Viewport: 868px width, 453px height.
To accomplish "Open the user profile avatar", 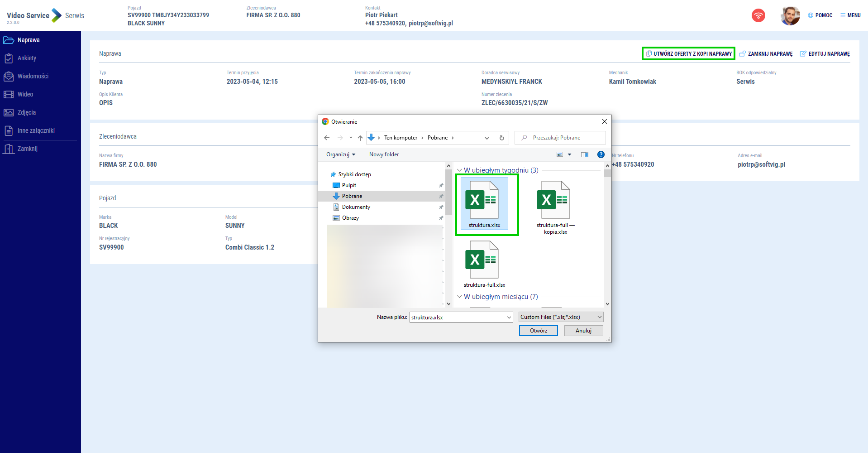I will click(790, 16).
